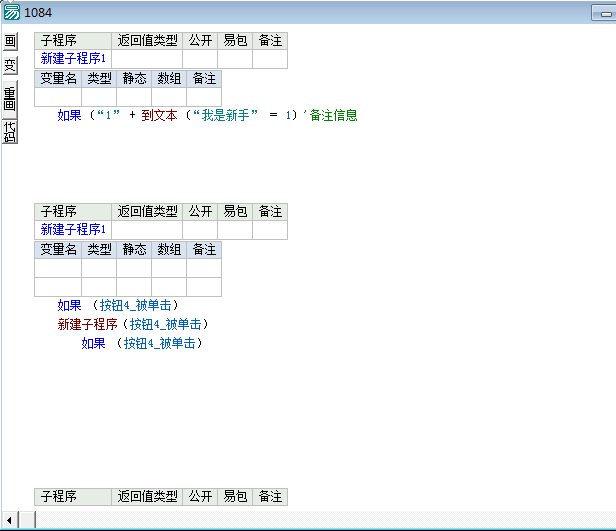Viewport: 616px width, 531px height.
Task: Click empty 返回值类型 cell in top table
Action: (147, 59)
